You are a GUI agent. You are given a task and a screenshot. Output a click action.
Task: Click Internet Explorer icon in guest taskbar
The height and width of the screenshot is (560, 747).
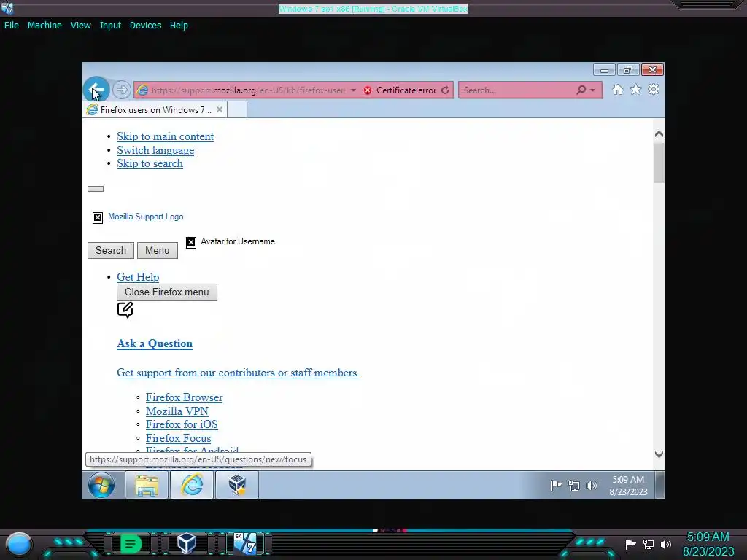pyautogui.click(x=192, y=485)
